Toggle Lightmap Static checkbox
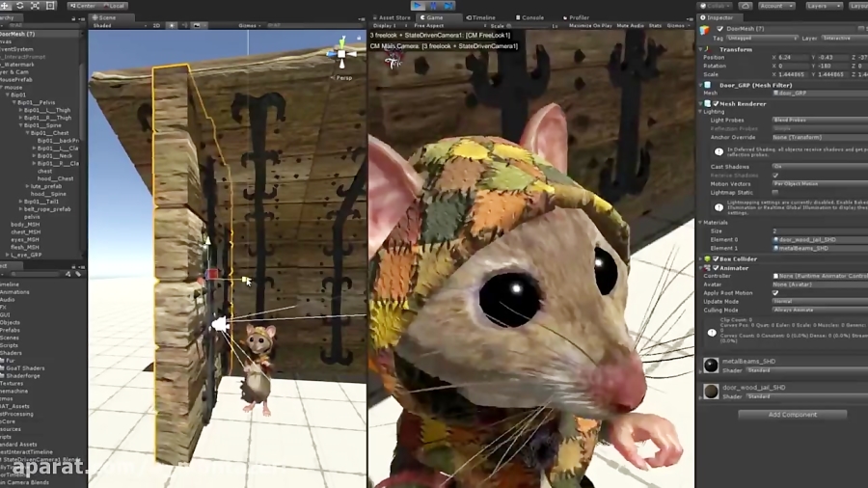This screenshot has width=868, height=488. coord(775,193)
